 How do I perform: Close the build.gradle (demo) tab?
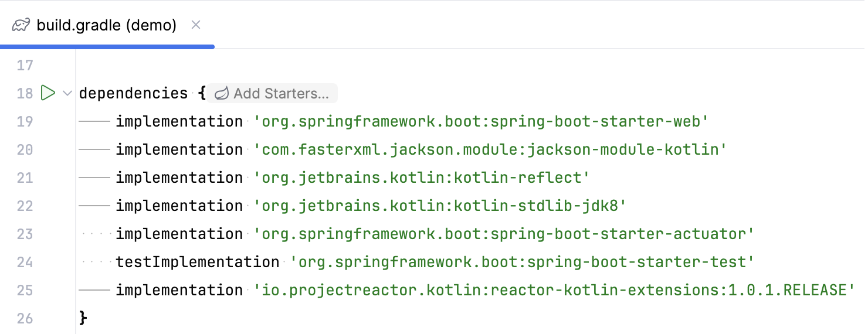[196, 25]
